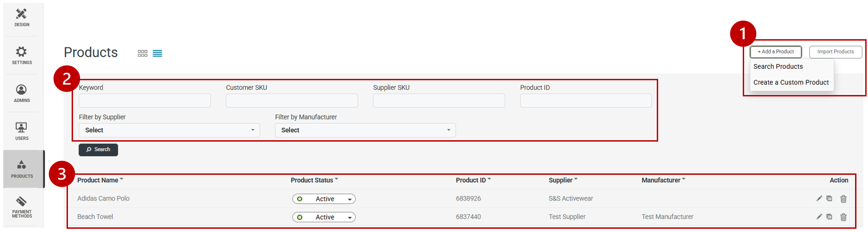Open Beach Towel status dropdown
Screen dimensions: 868x232
324,217
